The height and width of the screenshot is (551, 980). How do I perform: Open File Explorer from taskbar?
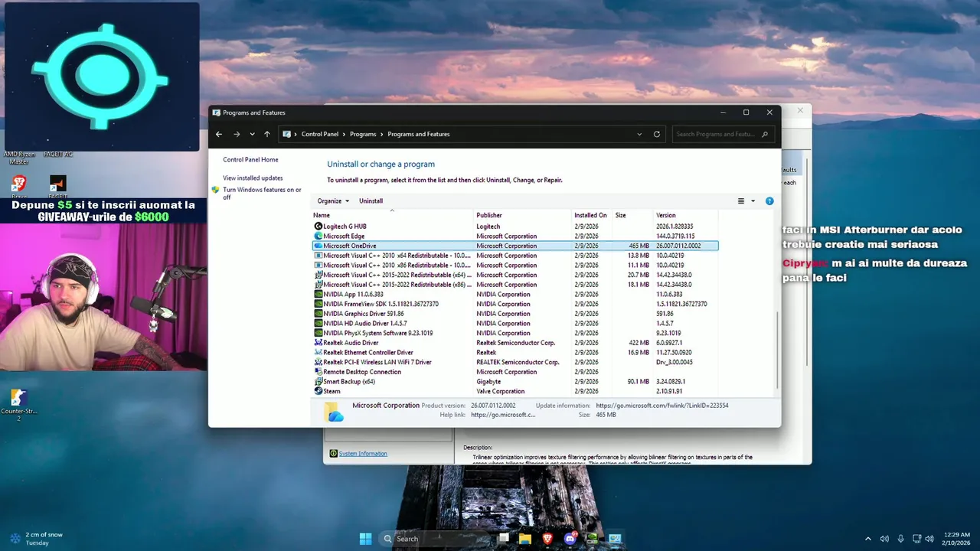(525, 538)
